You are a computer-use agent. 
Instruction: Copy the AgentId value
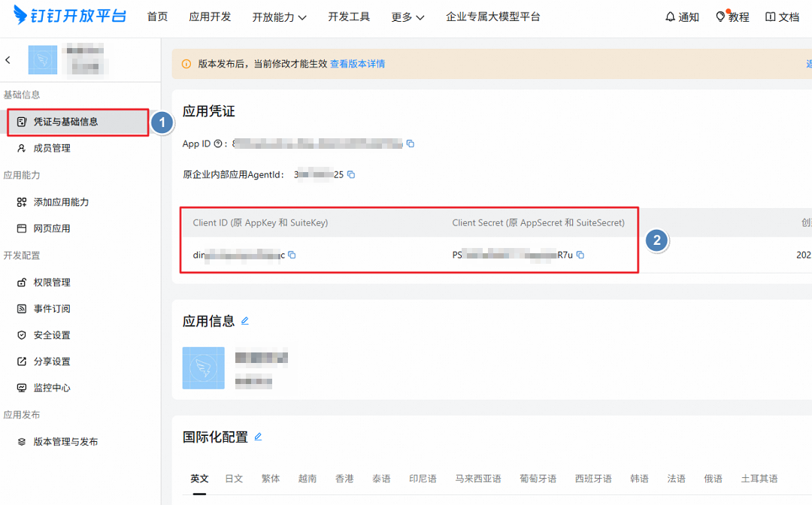pos(351,175)
